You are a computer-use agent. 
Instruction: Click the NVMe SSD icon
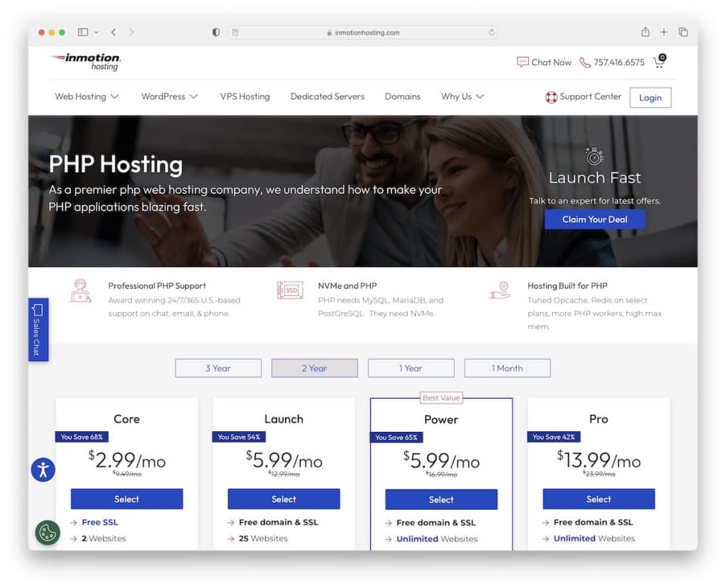(290, 291)
